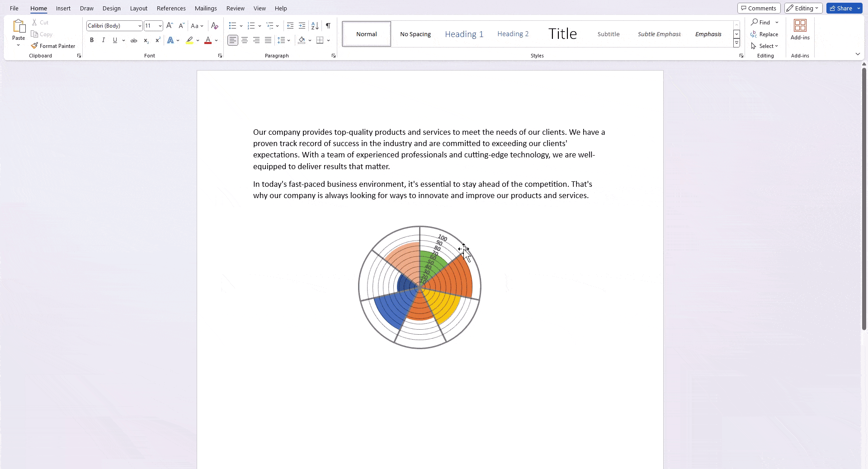
Task: Select the superscript icon
Action: pos(157,40)
